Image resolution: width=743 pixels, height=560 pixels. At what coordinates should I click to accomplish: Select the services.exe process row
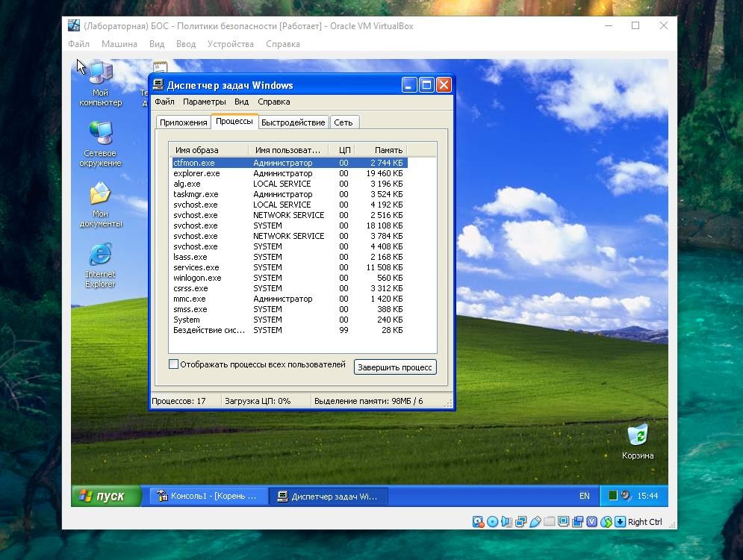tap(290, 267)
